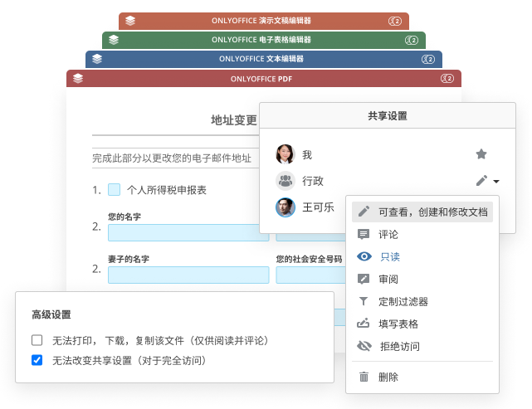Click the trash icon for 删除
This screenshot has height=409, width=532.
tap(364, 377)
